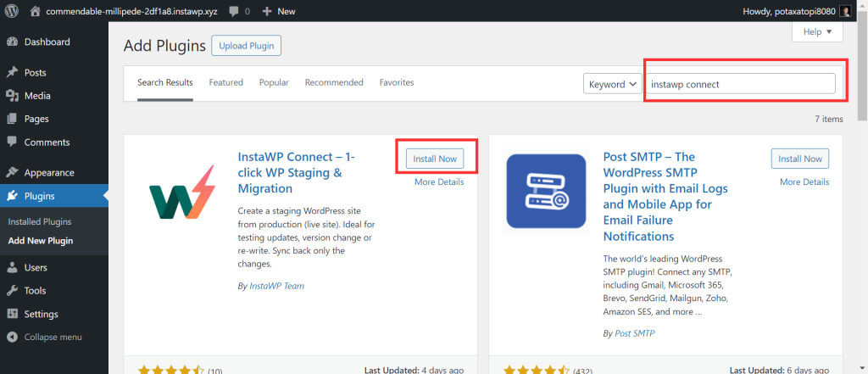
Task: Click the comment count 0 in admin bar
Action: (247, 11)
